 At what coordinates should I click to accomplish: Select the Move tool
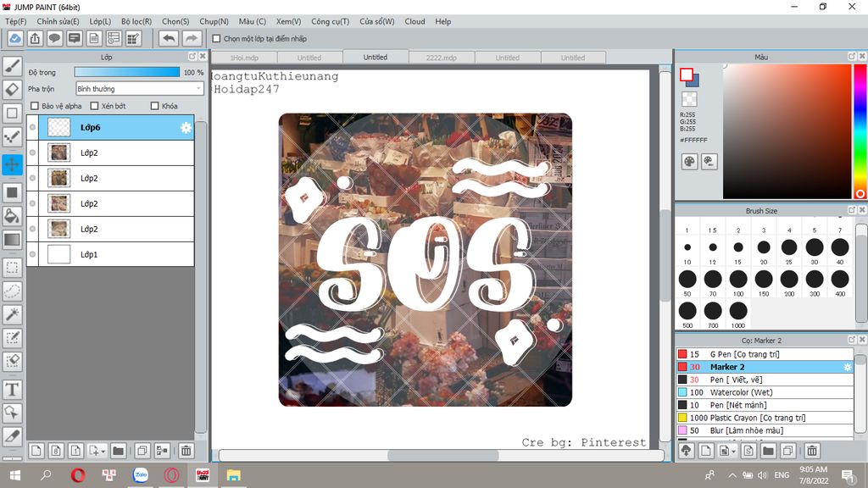(x=12, y=164)
